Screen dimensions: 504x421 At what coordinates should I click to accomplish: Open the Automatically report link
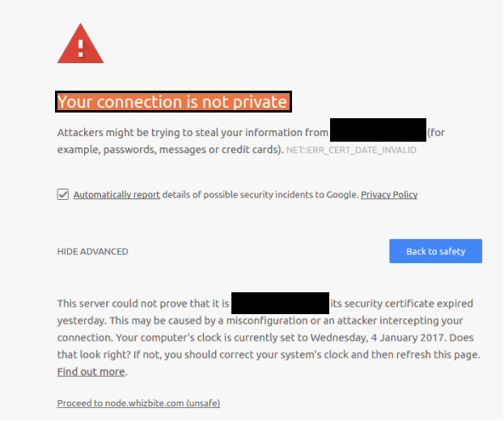pyautogui.click(x=116, y=194)
